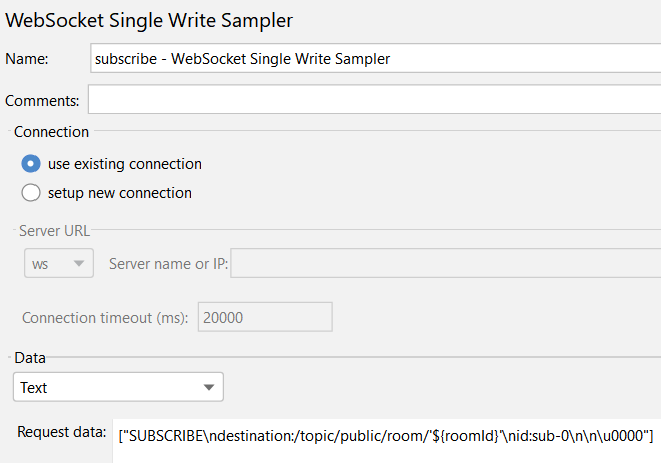Click the Server name or IP field

[445, 263]
